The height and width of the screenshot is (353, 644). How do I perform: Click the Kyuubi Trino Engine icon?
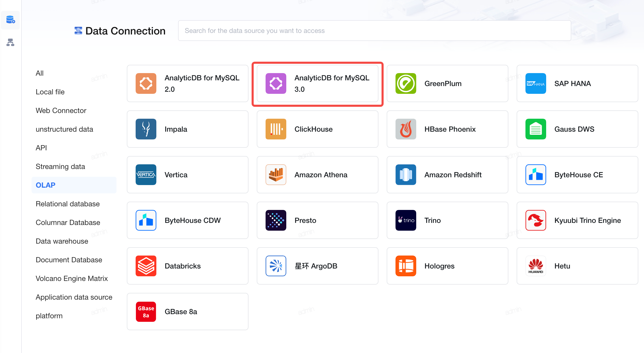pyautogui.click(x=536, y=220)
